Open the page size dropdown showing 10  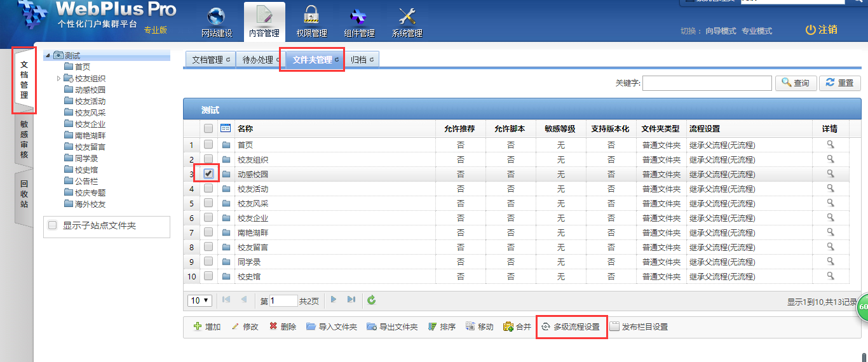coord(200,300)
